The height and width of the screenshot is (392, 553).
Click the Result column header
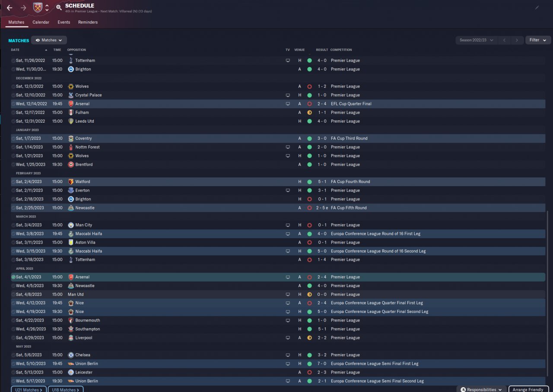pos(322,50)
